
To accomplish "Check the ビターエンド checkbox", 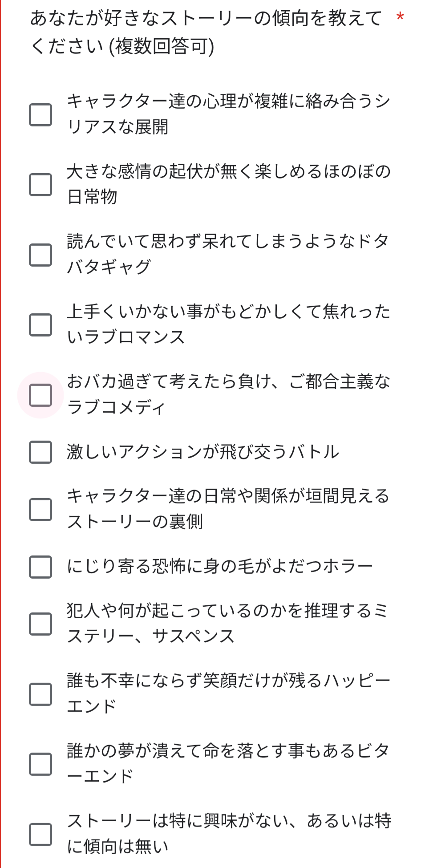I will [x=40, y=764].
